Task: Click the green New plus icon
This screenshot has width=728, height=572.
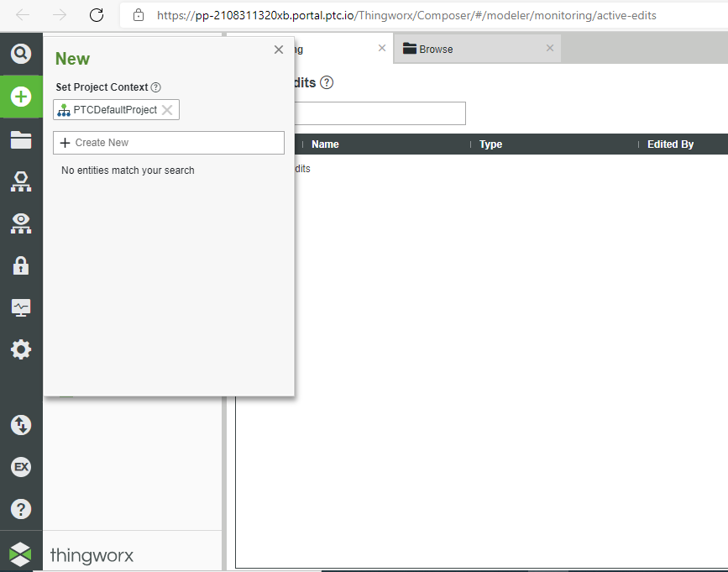Action: 20,96
